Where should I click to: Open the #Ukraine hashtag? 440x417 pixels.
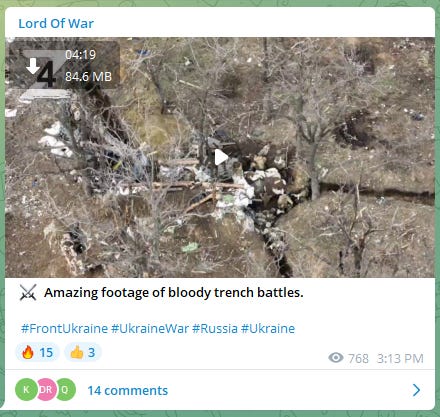click(268, 329)
